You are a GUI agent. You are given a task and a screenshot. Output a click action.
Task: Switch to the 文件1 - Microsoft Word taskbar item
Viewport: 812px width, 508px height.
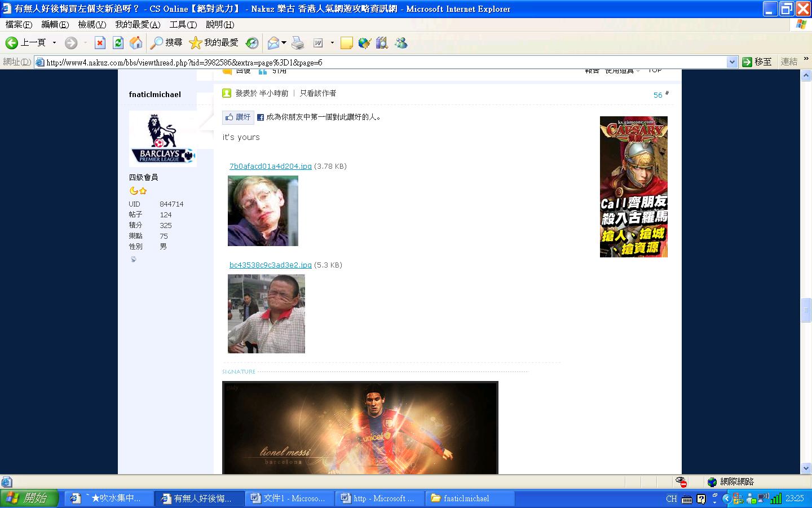click(289, 498)
